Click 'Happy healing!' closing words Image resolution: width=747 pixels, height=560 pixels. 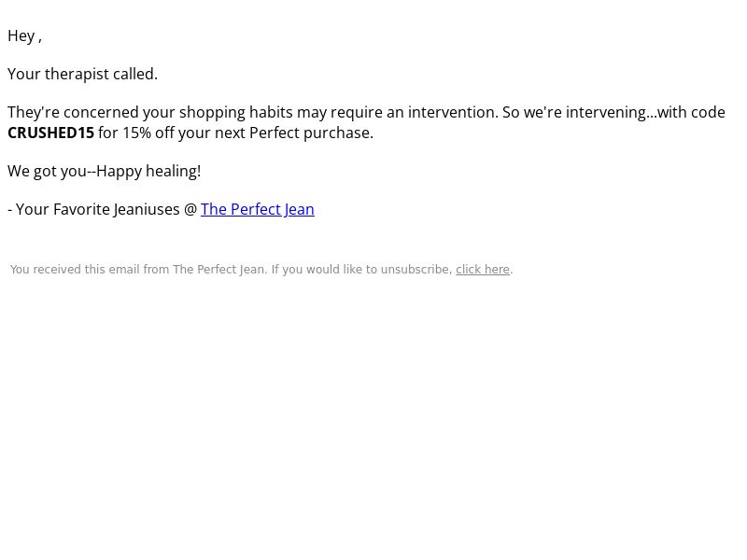pos(148,172)
